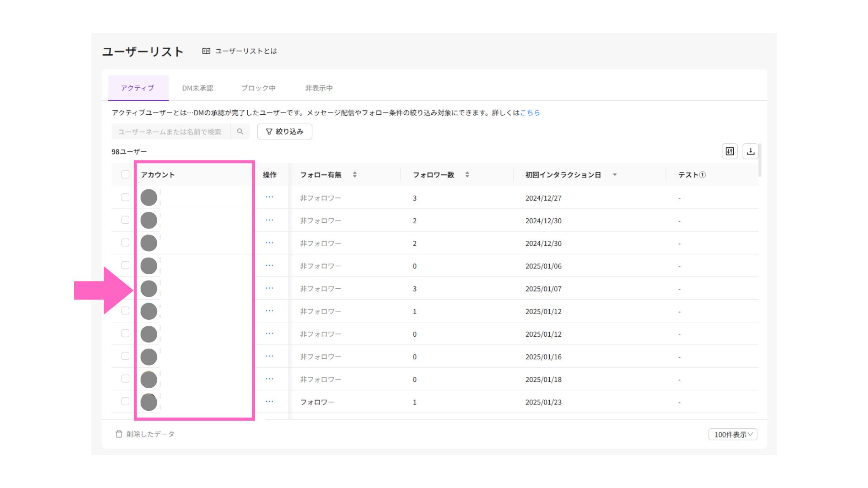
Task: Click the 操作 column header
Action: (x=269, y=175)
